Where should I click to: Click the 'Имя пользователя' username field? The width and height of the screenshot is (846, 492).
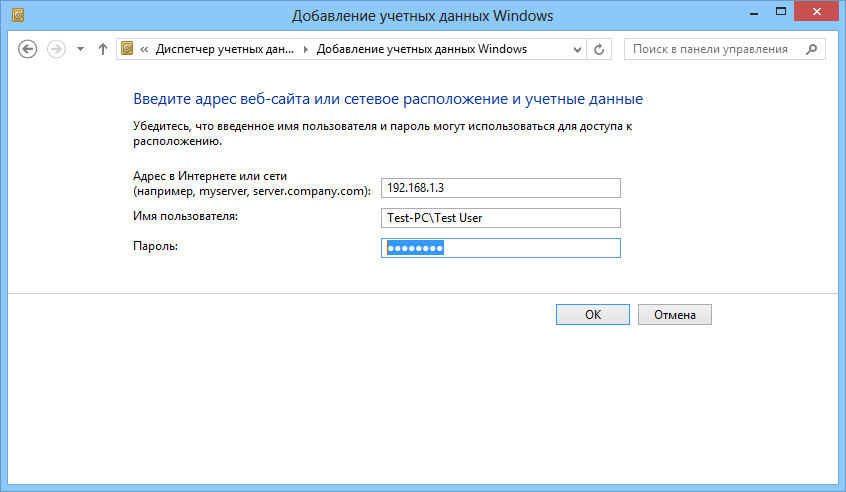click(501, 218)
